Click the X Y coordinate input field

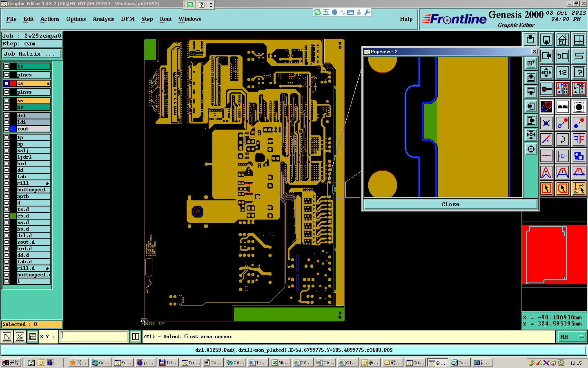(x=94, y=337)
